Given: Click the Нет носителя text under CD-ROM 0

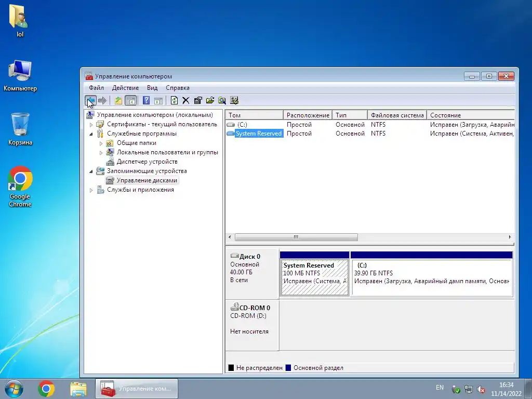Looking at the screenshot, I should point(249,331).
